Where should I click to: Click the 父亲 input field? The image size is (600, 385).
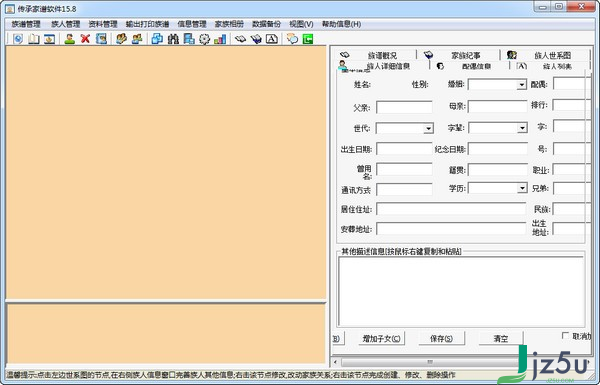pos(404,107)
